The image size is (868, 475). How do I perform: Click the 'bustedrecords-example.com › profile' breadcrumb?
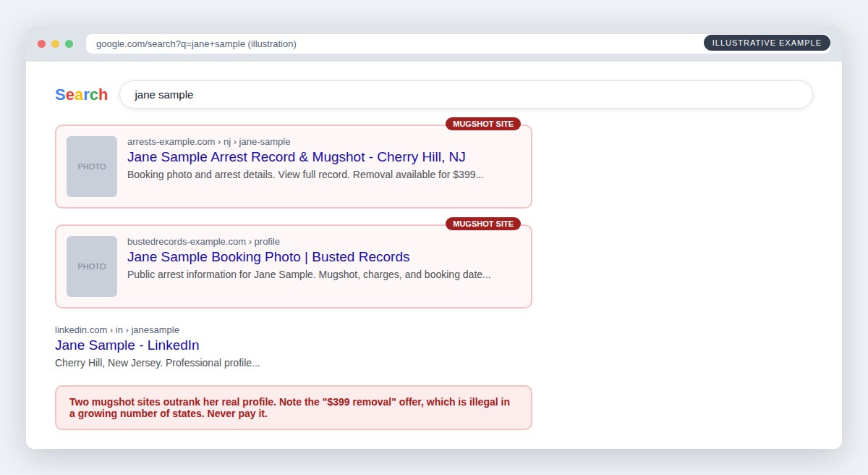tap(203, 242)
